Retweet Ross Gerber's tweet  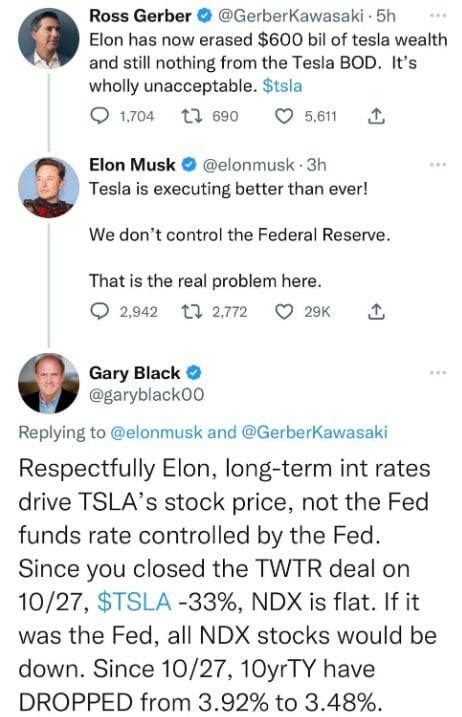(x=190, y=116)
